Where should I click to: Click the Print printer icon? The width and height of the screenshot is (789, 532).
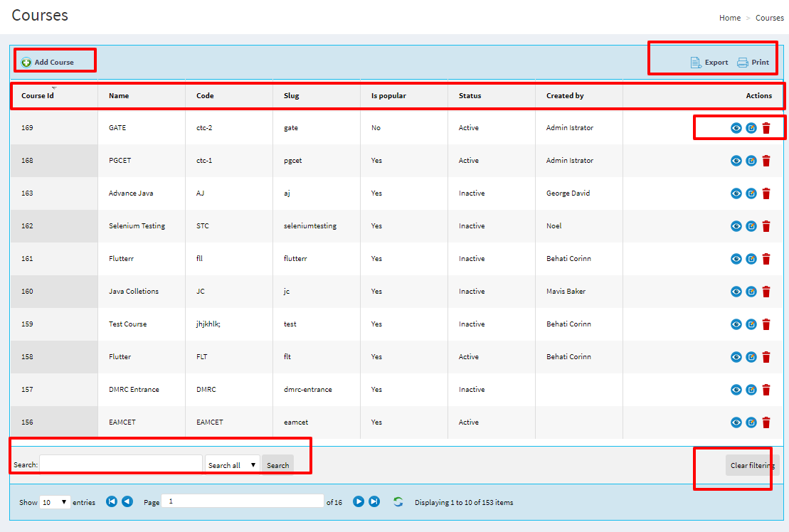[x=743, y=63]
